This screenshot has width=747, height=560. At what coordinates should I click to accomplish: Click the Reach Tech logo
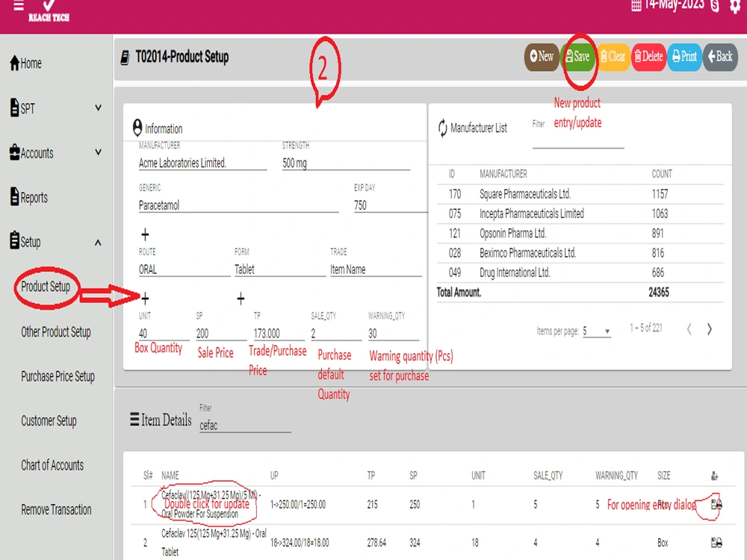tap(49, 11)
